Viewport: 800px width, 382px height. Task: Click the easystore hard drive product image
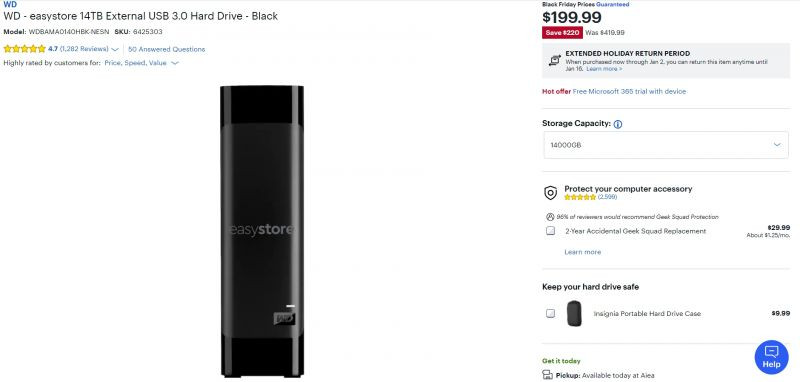click(262, 231)
